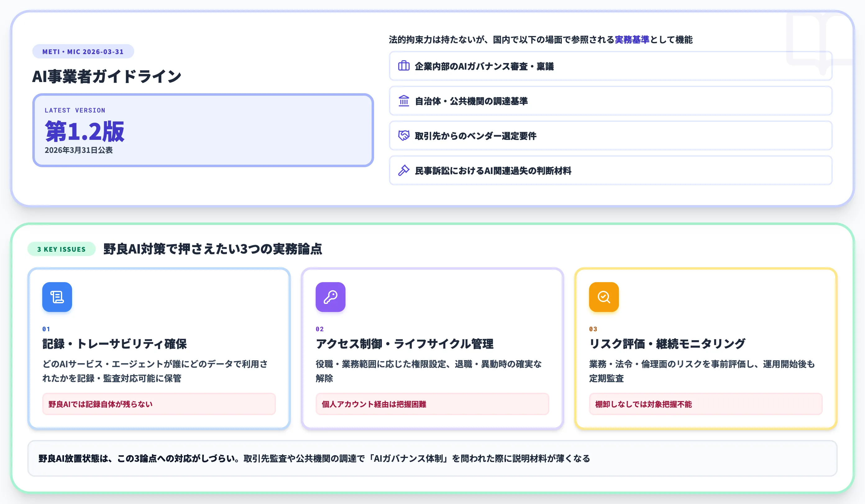Viewport: 865px width, 504px height.
Task: Select the 3 KEY ISSUES badge
Action: [x=62, y=249]
